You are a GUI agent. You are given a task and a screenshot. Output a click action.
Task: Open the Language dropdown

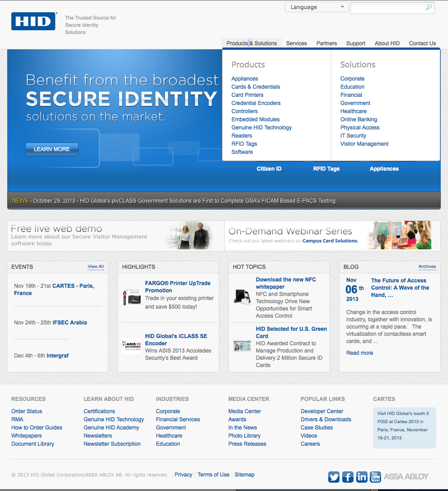point(316,7)
